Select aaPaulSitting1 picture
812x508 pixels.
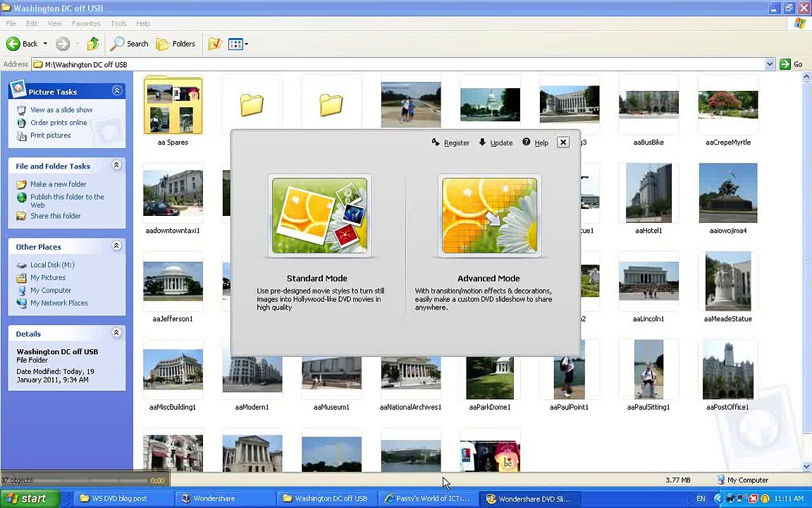click(648, 370)
